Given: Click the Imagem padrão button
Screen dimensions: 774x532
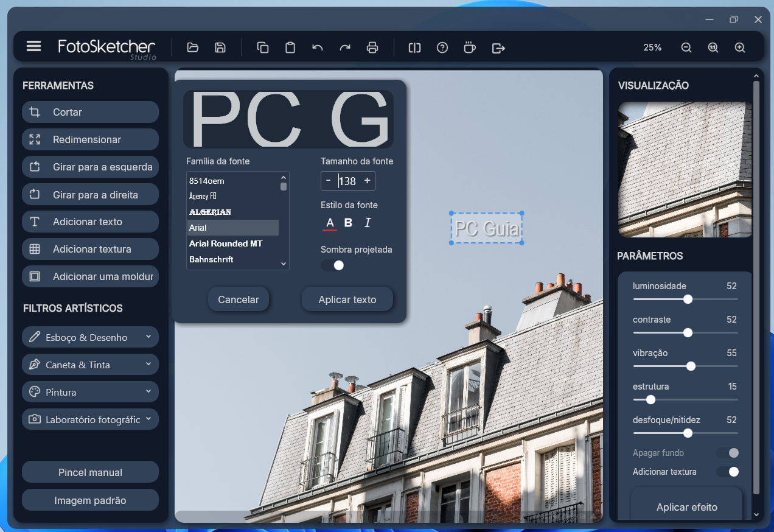Looking at the screenshot, I should coord(90,500).
